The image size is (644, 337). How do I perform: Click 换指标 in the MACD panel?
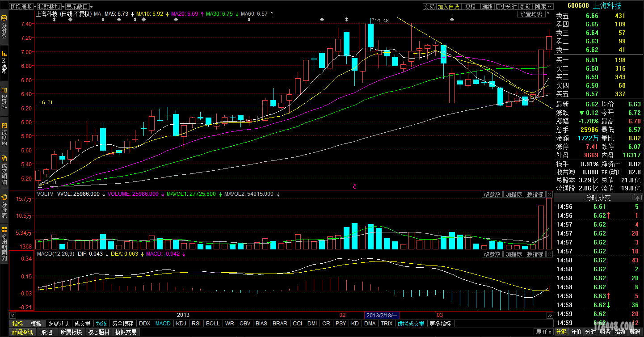click(x=535, y=254)
